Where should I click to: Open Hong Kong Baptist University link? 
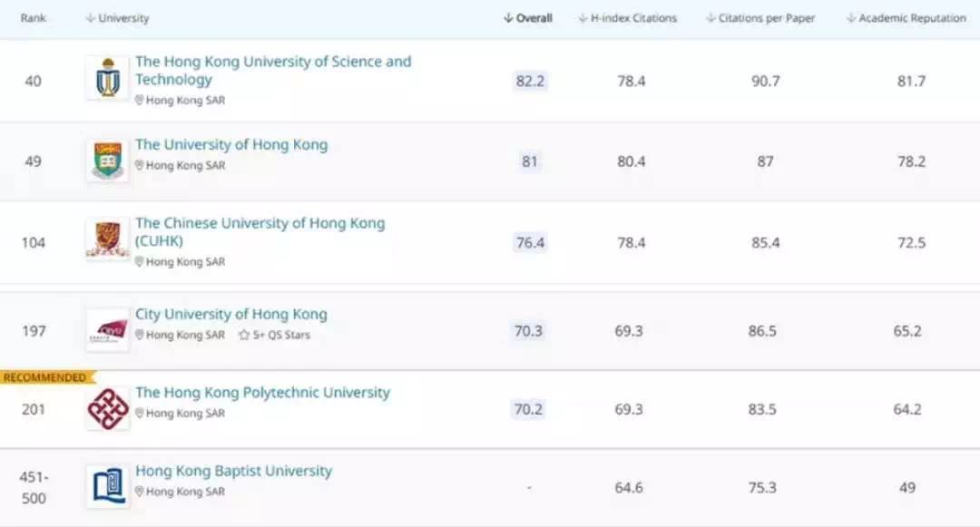pos(233,471)
